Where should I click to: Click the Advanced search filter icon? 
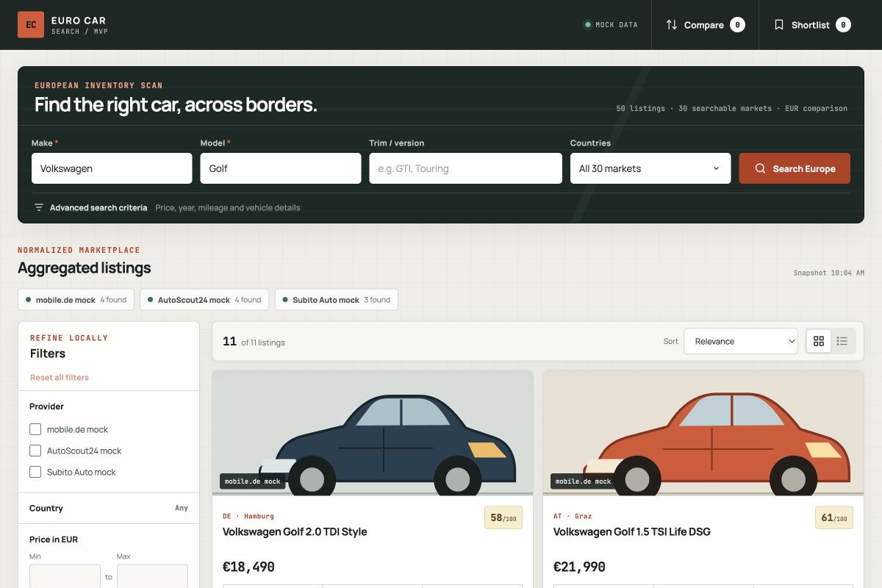(x=39, y=207)
